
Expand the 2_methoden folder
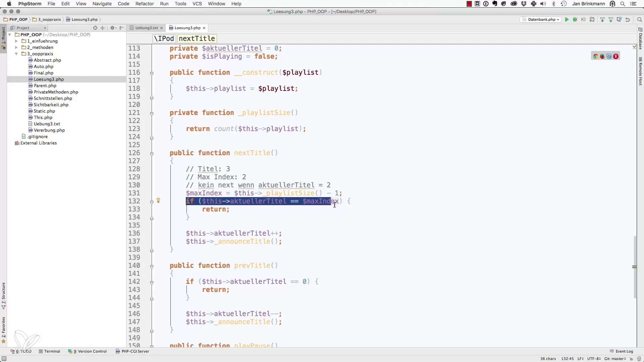[16, 47]
